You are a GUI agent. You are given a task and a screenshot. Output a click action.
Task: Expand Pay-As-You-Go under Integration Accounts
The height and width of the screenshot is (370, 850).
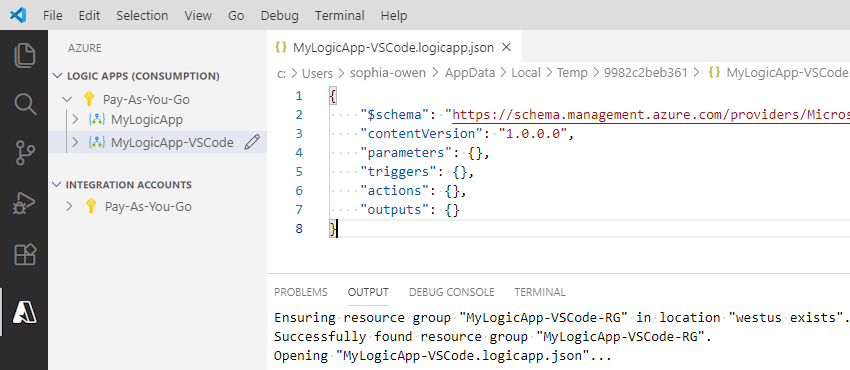click(x=69, y=206)
